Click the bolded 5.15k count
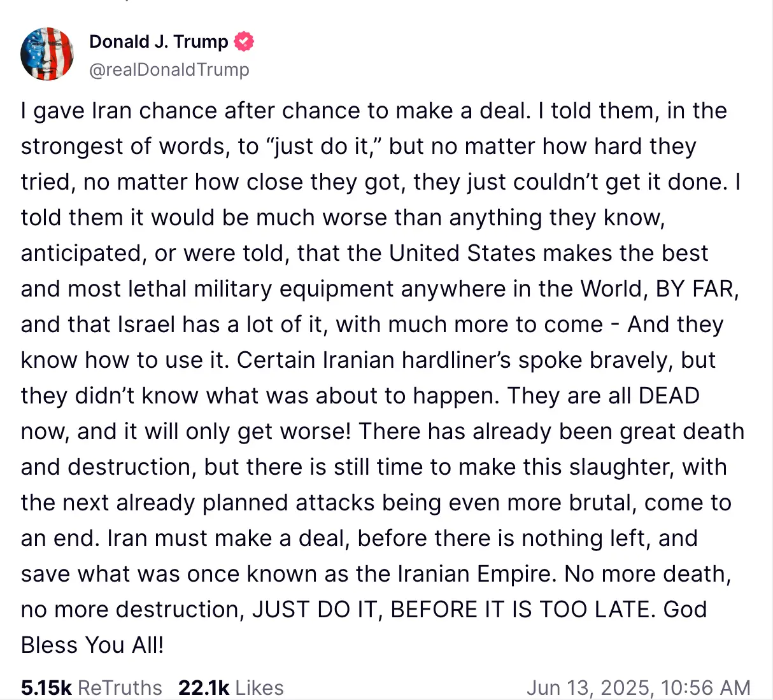 pyautogui.click(x=45, y=687)
